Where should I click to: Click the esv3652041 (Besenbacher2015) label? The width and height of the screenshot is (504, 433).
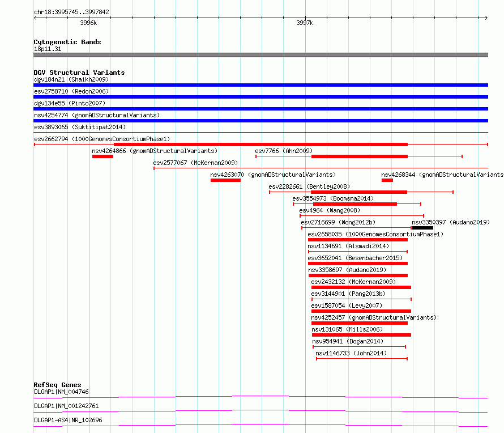(355, 258)
